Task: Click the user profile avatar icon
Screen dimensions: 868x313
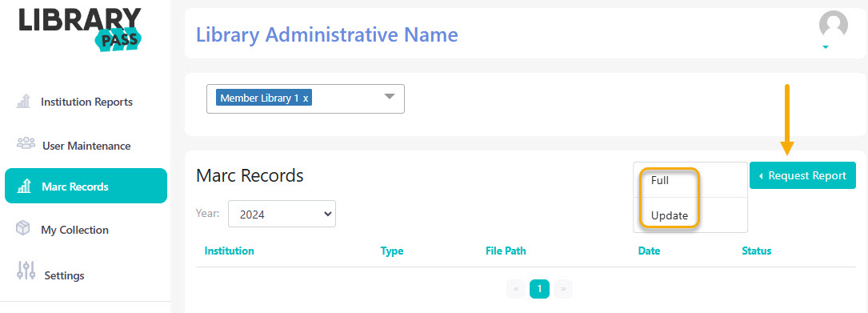Action: [833, 25]
